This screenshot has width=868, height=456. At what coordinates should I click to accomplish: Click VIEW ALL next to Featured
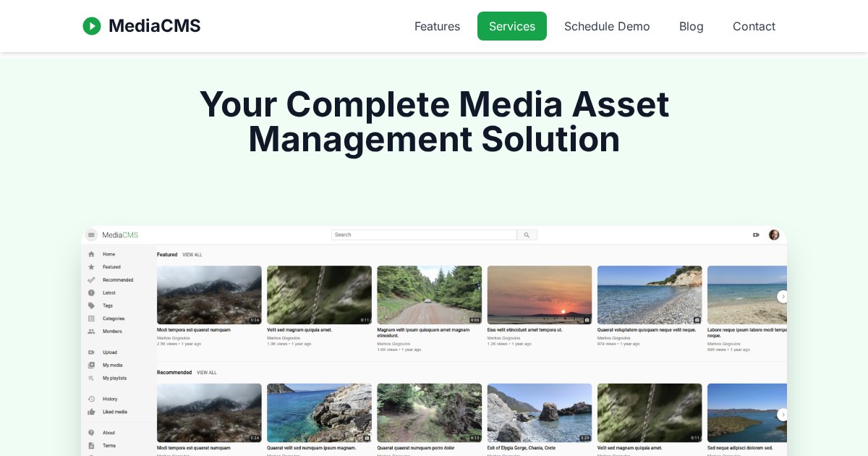point(192,255)
